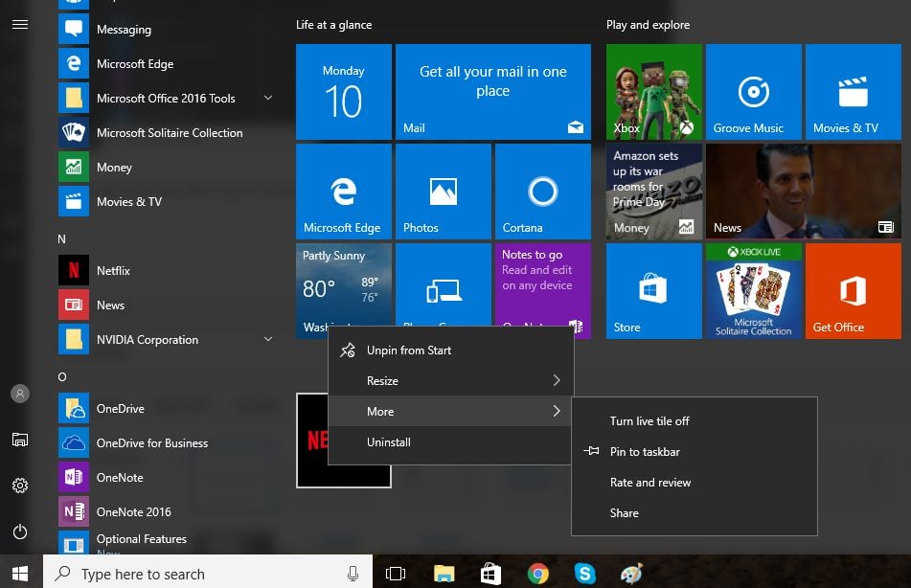911x588 pixels.
Task: Open the Cortana tile
Action: (542, 192)
